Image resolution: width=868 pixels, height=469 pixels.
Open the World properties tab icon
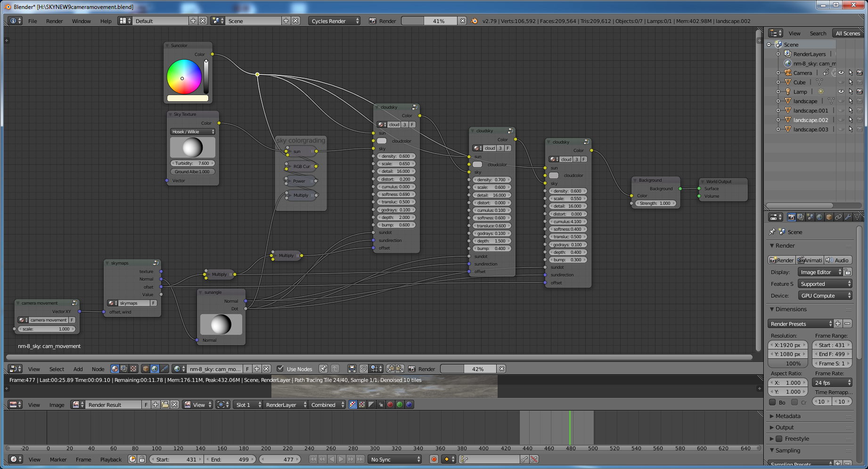click(x=819, y=217)
